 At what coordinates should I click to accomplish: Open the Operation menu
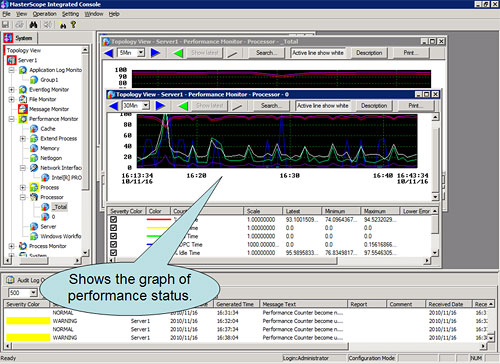point(44,14)
